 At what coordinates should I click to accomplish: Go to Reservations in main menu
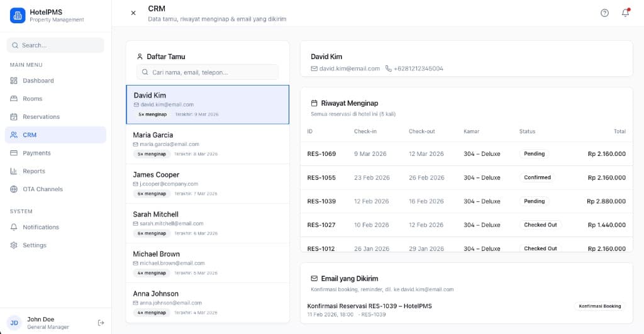[41, 117]
